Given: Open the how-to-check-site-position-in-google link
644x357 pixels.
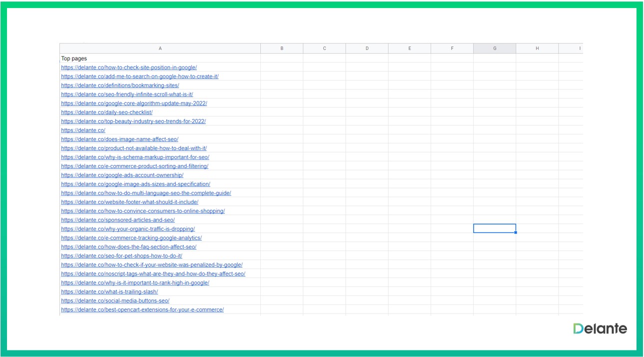Looking at the screenshot, I should click(129, 67).
